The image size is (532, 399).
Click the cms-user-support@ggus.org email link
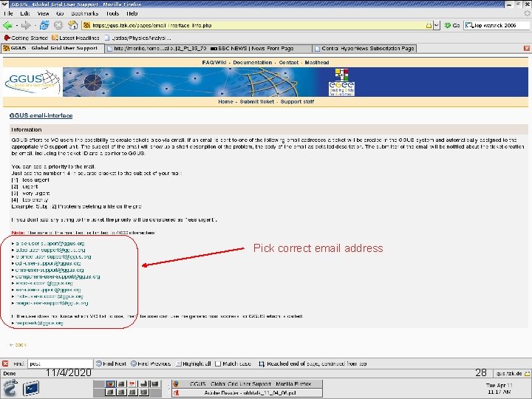click(50, 270)
